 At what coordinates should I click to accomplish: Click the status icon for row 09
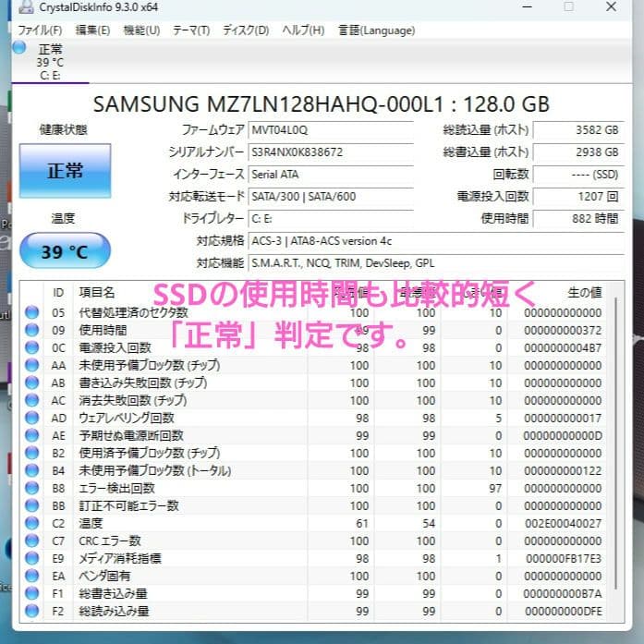(x=31, y=330)
